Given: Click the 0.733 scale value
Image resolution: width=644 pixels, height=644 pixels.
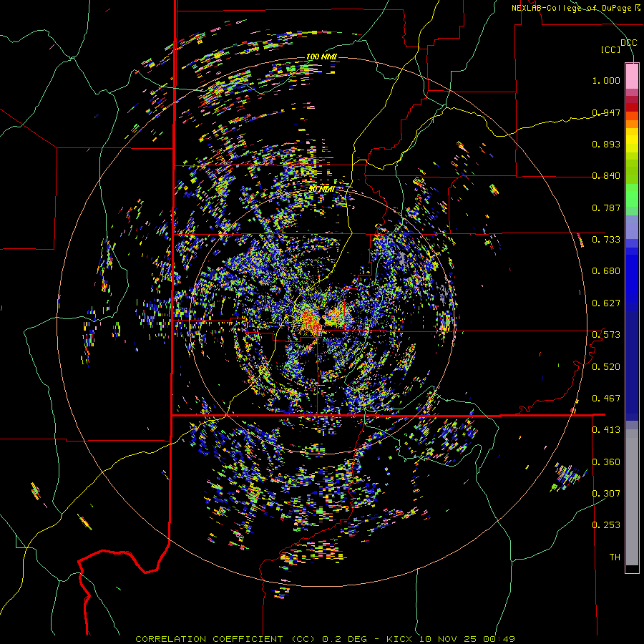Looking at the screenshot, I should click(x=606, y=240).
